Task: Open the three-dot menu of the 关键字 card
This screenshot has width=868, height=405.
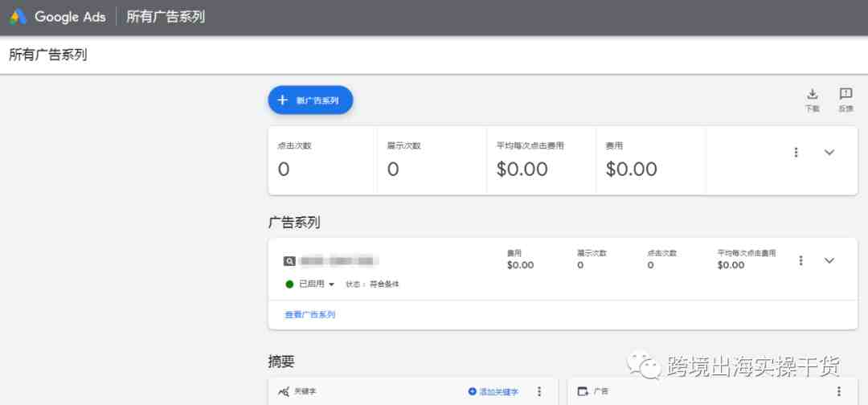Action: pyautogui.click(x=539, y=391)
